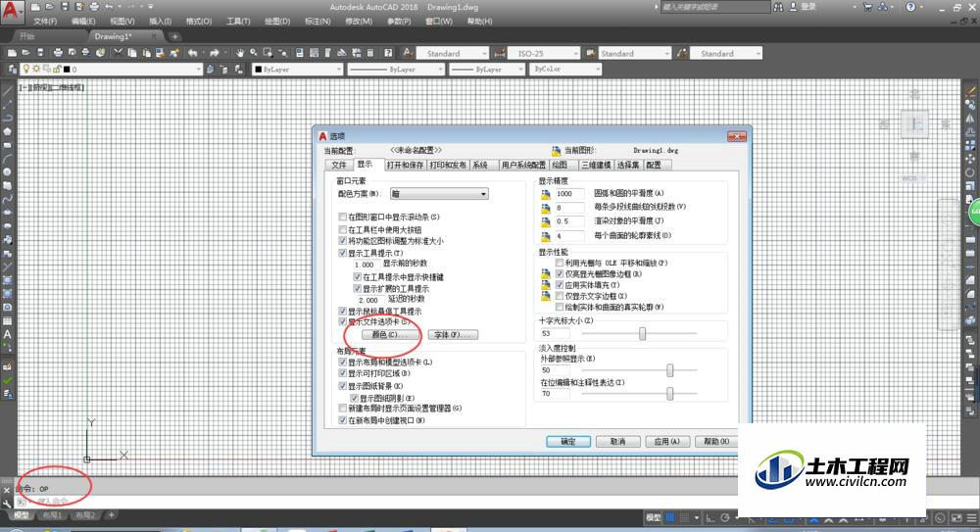Open the ByLayer color dropdown
The width and height of the screenshot is (980, 532).
click(x=298, y=70)
